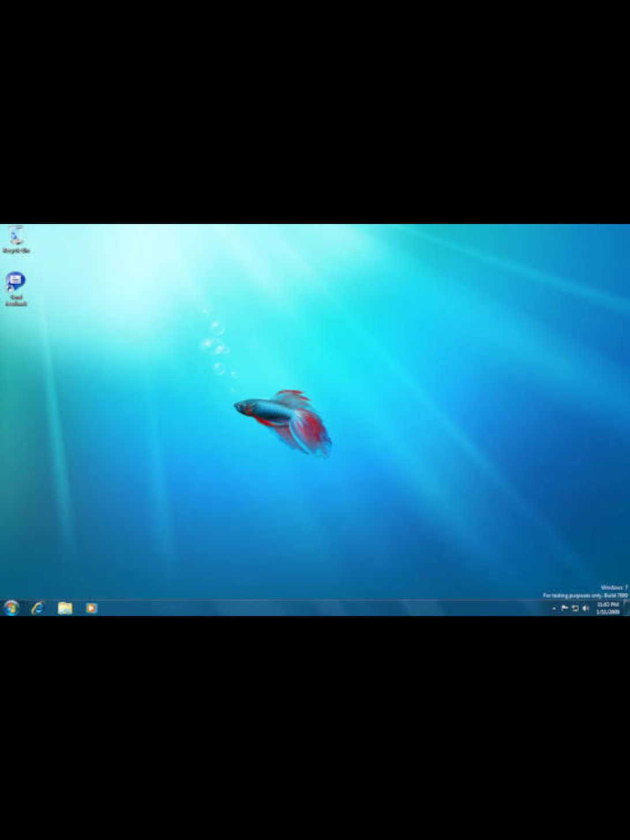
Task: Show hidden tray icons arrow
Action: point(554,608)
